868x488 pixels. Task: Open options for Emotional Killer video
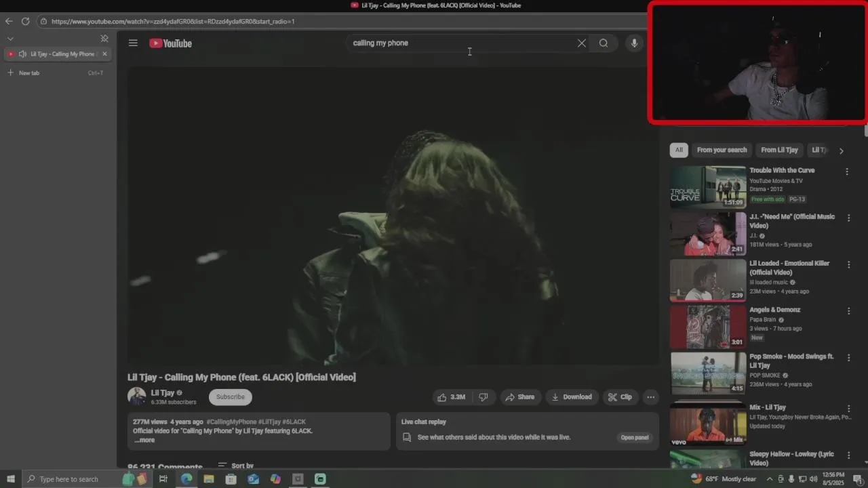tap(848, 264)
